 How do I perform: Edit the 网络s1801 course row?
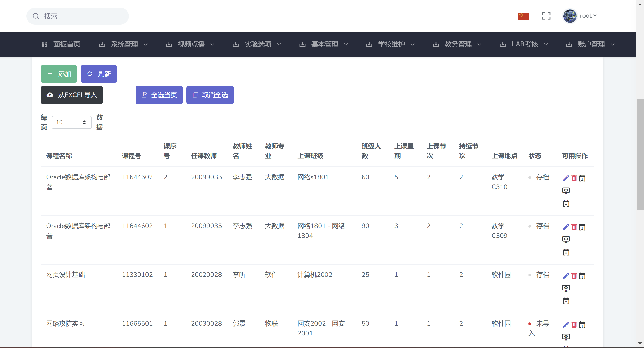click(x=566, y=178)
